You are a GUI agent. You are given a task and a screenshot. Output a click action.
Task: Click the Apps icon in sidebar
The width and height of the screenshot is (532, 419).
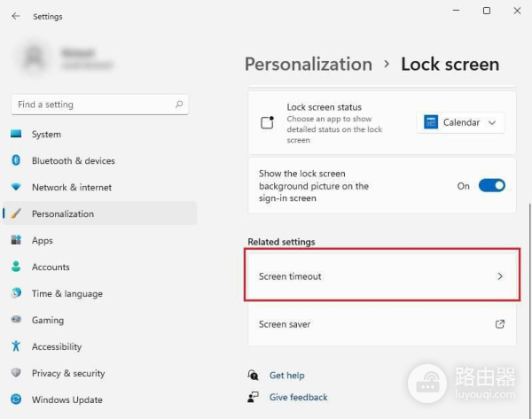16,241
